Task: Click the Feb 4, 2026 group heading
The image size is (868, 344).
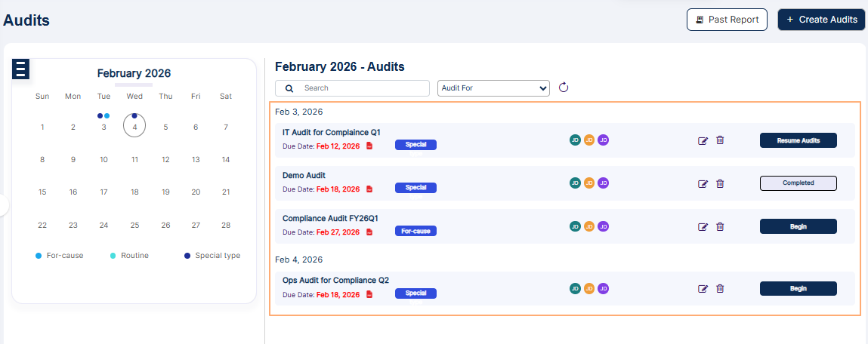Action: [x=299, y=260]
